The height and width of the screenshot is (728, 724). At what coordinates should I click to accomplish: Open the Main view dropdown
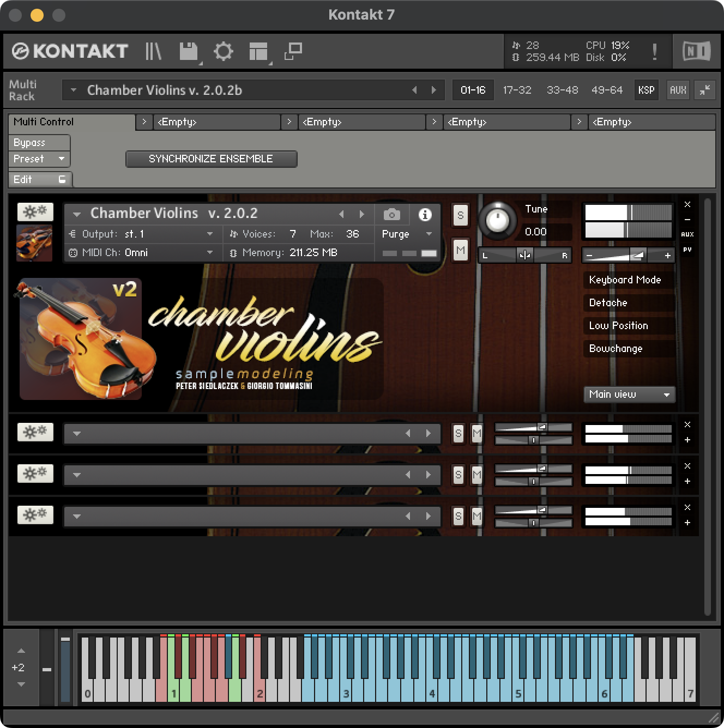(x=629, y=395)
